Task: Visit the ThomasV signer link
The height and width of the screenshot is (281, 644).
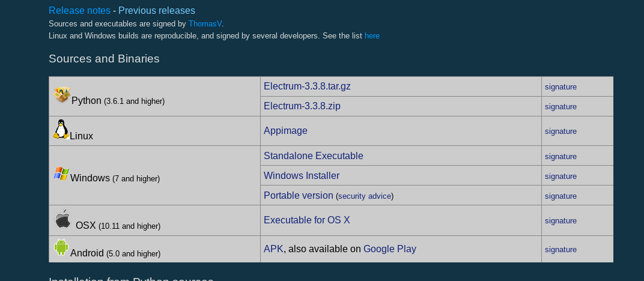Action: [x=205, y=24]
